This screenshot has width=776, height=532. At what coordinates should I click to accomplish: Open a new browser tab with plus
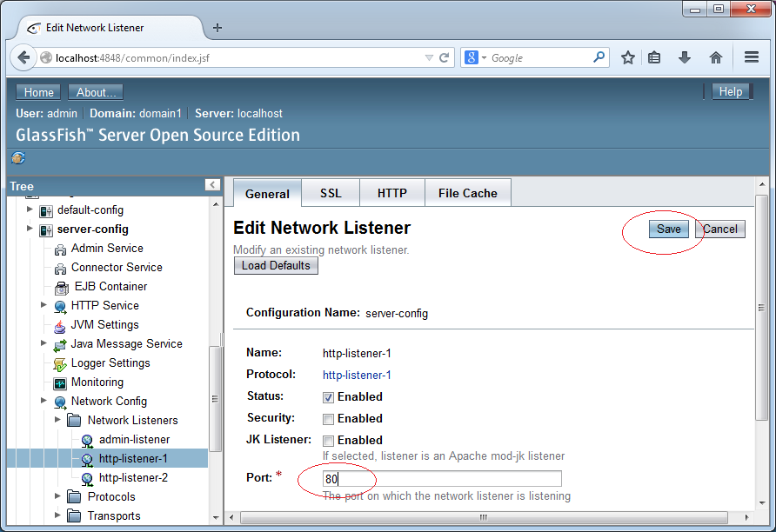[x=217, y=28]
